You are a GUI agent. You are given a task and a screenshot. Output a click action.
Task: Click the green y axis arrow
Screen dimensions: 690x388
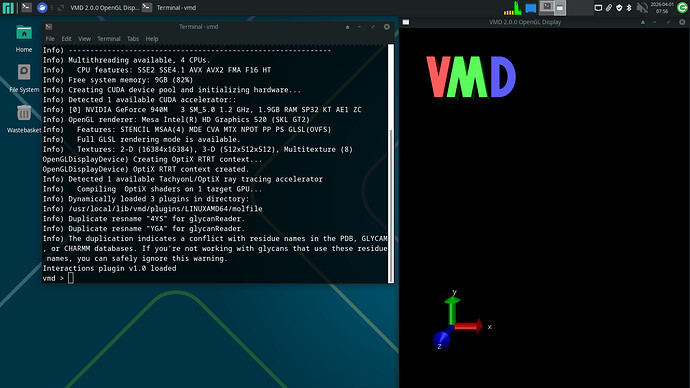(452, 311)
